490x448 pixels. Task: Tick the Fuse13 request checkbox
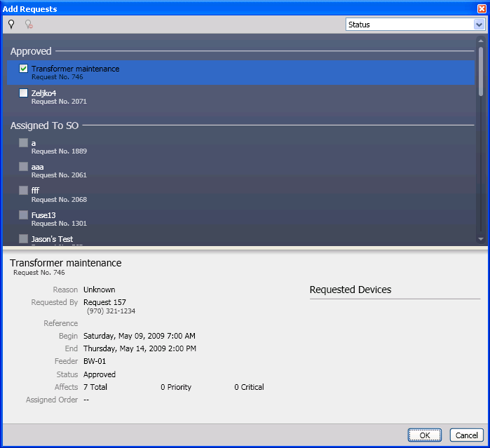point(24,215)
